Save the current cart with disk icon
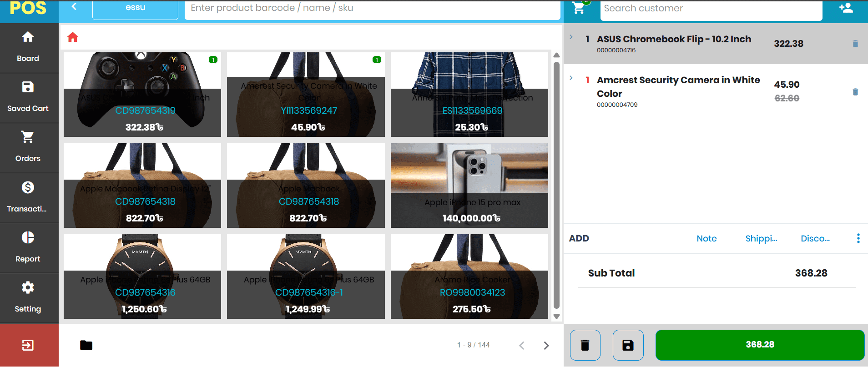 point(628,345)
